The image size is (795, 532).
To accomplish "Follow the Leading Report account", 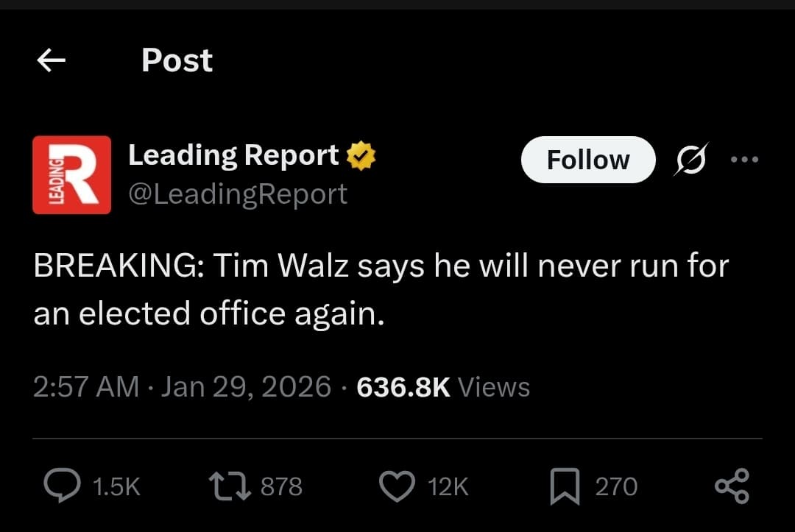I will pyautogui.click(x=587, y=160).
